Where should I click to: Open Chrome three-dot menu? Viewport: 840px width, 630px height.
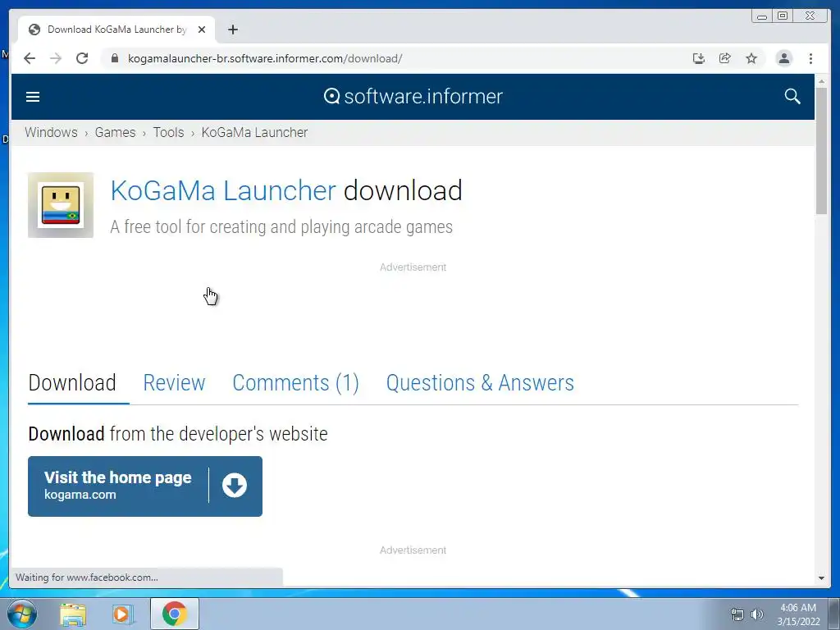pos(810,58)
